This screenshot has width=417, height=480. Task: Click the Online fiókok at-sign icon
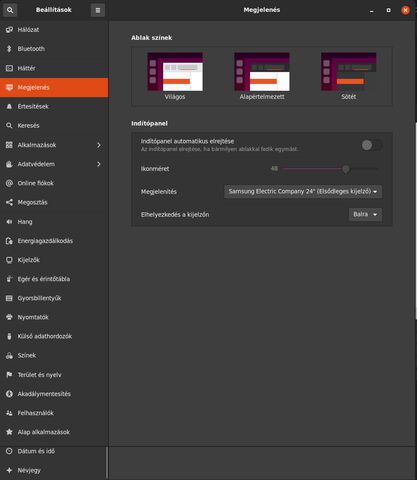(x=9, y=183)
